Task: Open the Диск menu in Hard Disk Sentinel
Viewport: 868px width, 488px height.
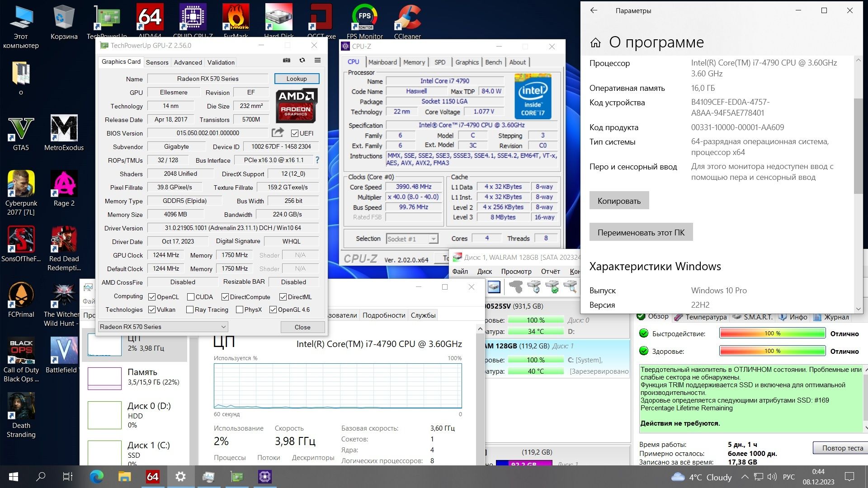Action: (x=484, y=271)
